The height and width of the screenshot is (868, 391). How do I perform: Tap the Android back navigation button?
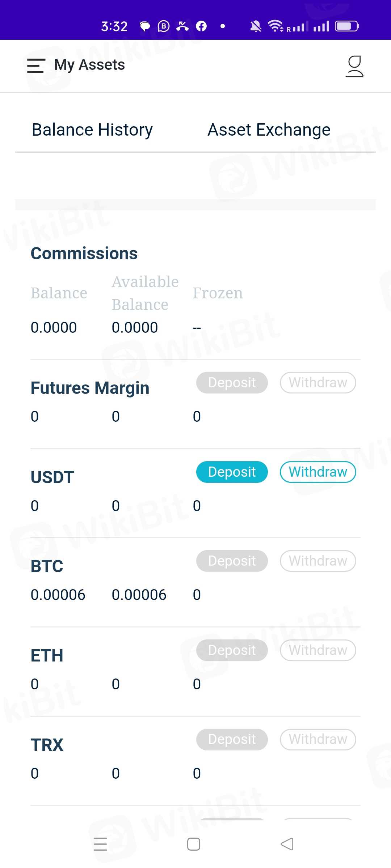click(x=287, y=844)
